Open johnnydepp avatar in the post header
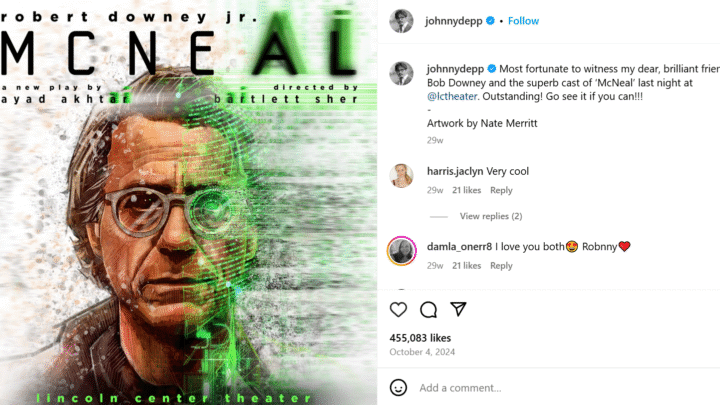720x405 pixels. tap(401, 21)
